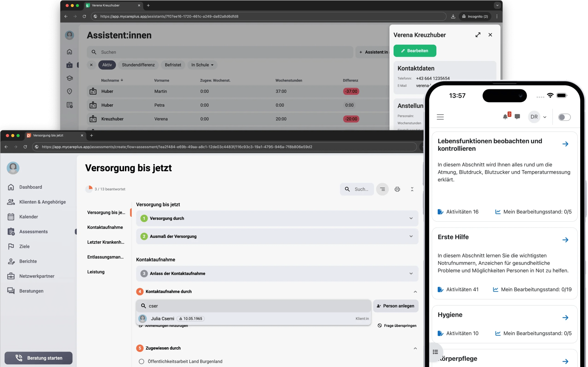The image size is (588, 367).
Task: Select Julia Cserni from search results
Action: point(163,318)
